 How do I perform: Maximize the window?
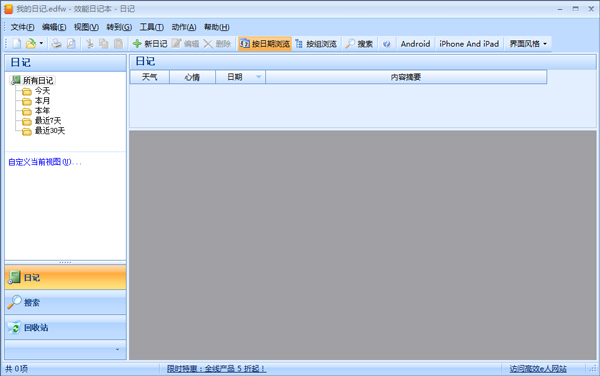[x=576, y=8]
